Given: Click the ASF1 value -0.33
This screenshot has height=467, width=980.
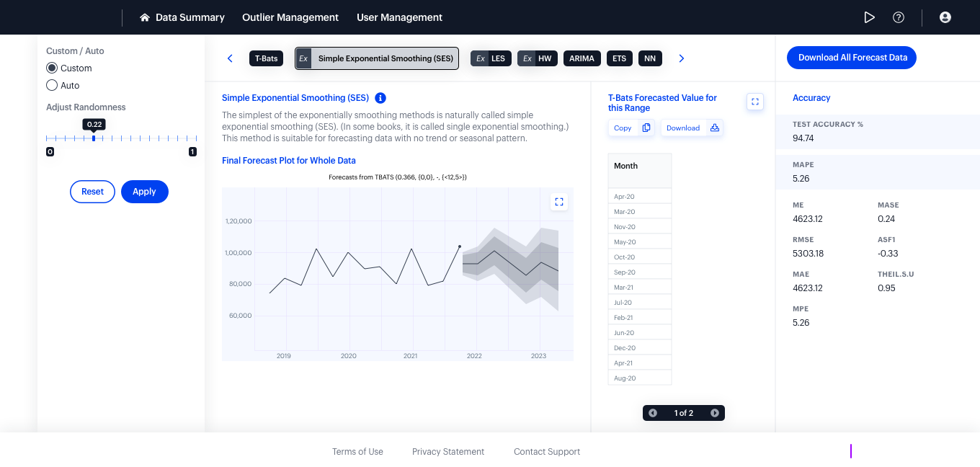Looking at the screenshot, I should pyautogui.click(x=888, y=254).
